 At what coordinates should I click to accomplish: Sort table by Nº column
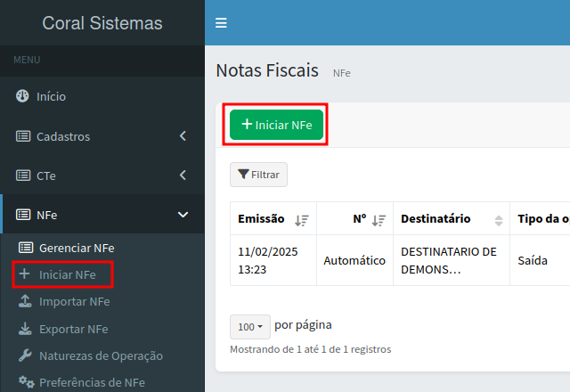(x=379, y=219)
